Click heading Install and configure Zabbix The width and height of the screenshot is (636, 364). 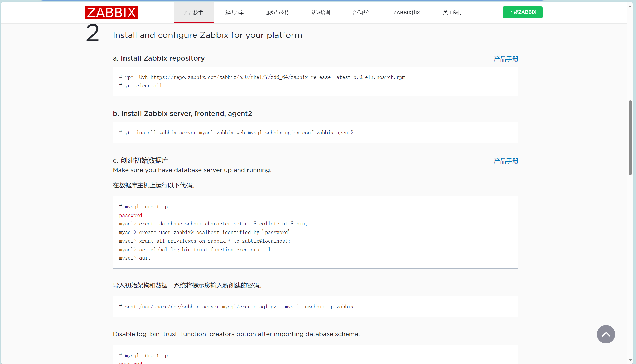[207, 35]
